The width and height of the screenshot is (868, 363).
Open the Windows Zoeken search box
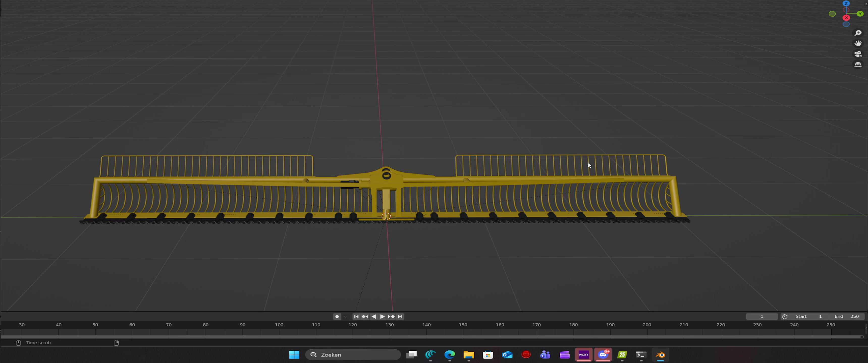(353, 355)
